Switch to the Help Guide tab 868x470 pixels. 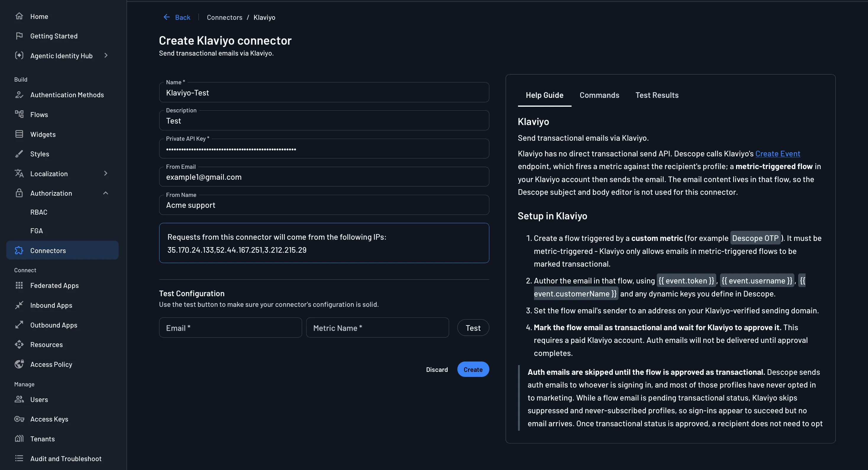(x=545, y=95)
